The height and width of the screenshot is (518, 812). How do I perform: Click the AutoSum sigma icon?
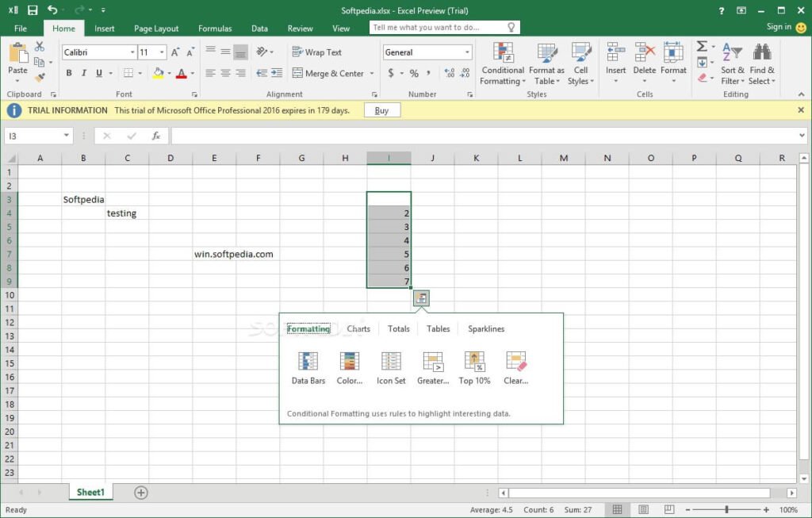(702, 47)
